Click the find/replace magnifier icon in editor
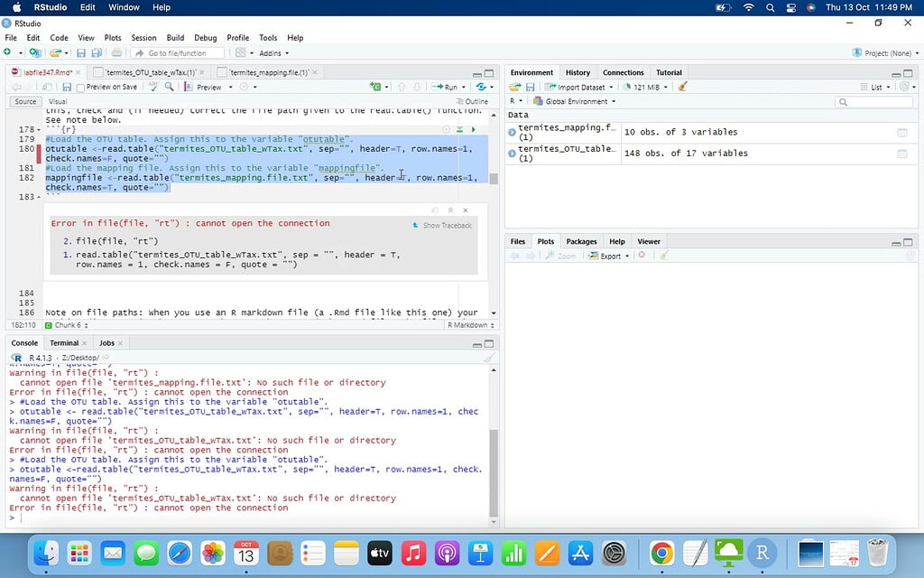The image size is (924, 578). coord(171,87)
